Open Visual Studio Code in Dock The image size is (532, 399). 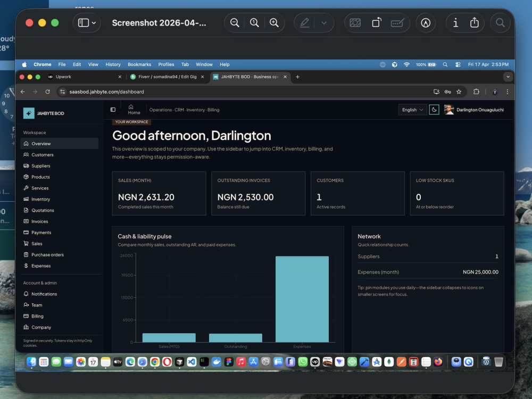pos(192,362)
